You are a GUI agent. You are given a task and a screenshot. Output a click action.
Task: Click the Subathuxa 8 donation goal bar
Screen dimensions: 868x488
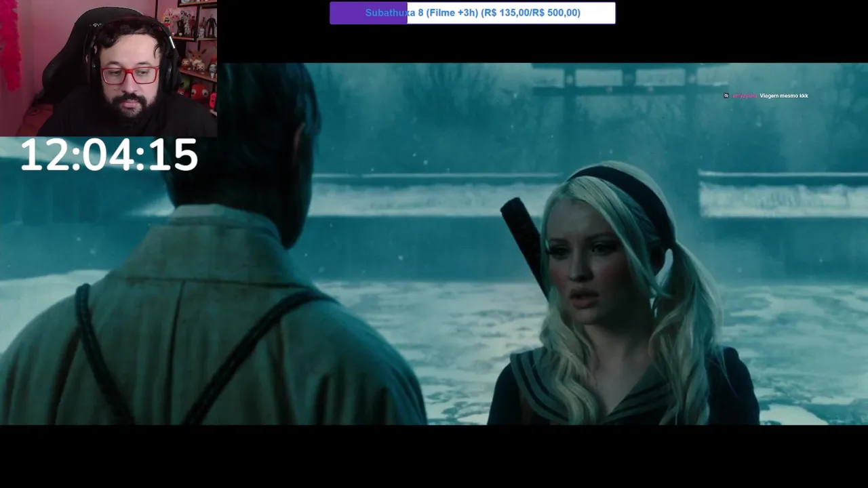(x=473, y=13)
